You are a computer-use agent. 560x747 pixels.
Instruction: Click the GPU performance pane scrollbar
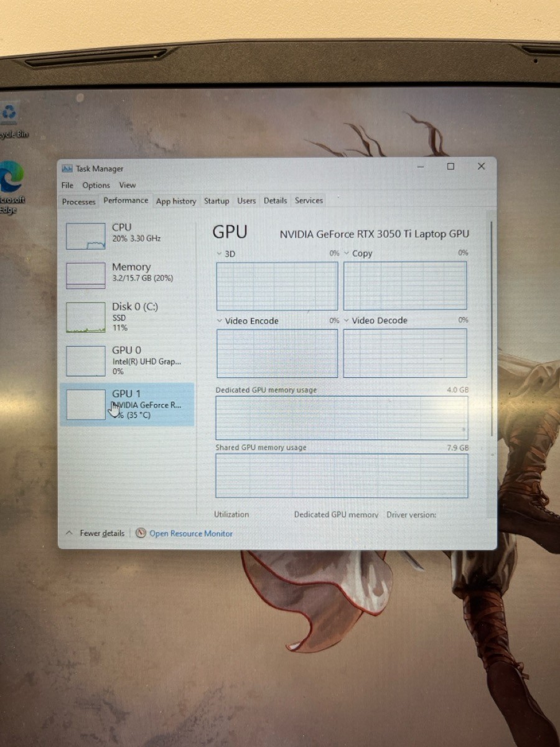(492, 328)
